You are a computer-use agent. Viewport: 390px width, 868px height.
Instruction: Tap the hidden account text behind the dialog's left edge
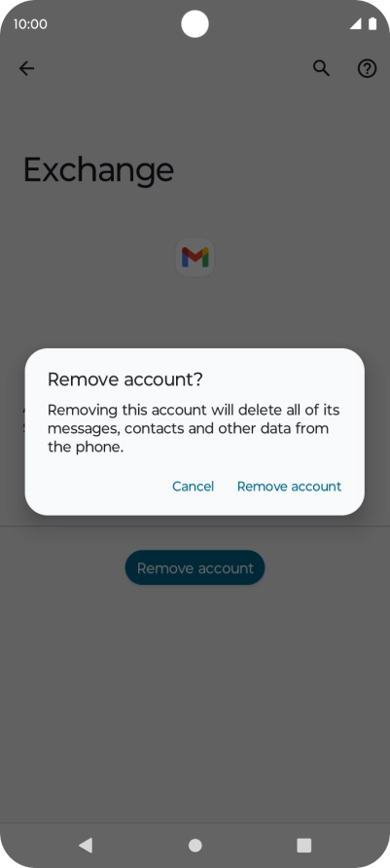[x=23, y=419]
